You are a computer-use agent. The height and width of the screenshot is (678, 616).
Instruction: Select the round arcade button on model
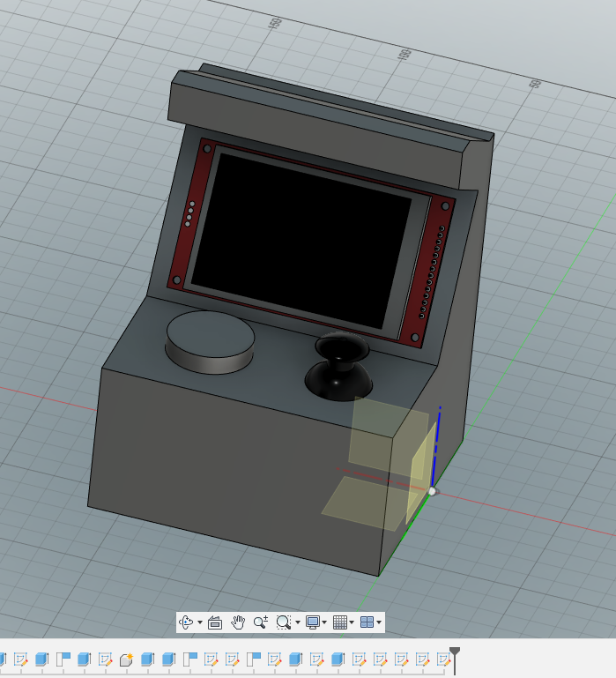point(211,338)
